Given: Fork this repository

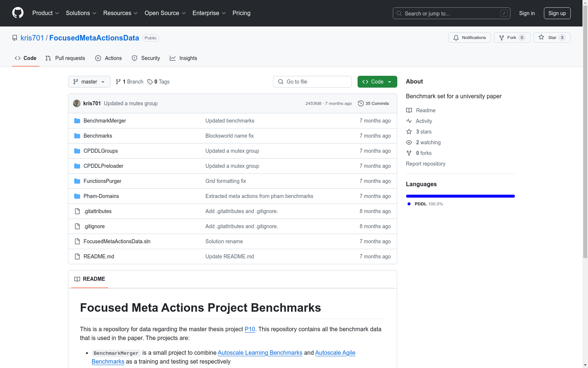Looking at the screenshot, I should coord(512,38).
